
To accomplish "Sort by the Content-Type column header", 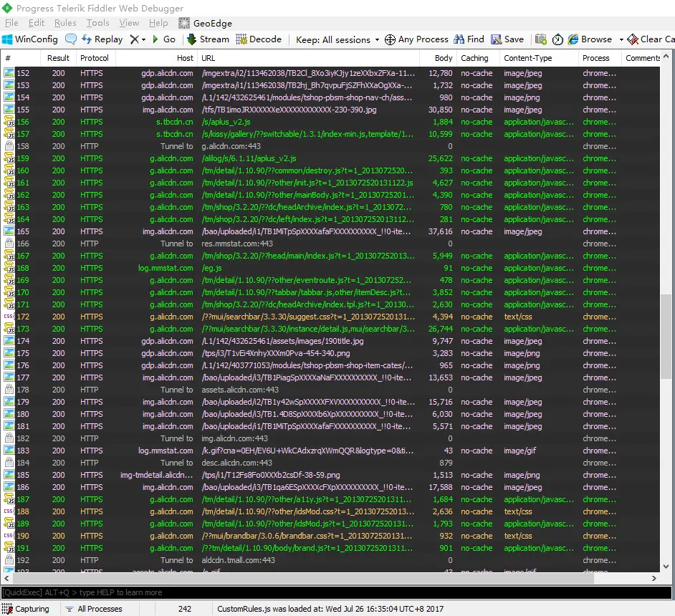I will [539, 58].
